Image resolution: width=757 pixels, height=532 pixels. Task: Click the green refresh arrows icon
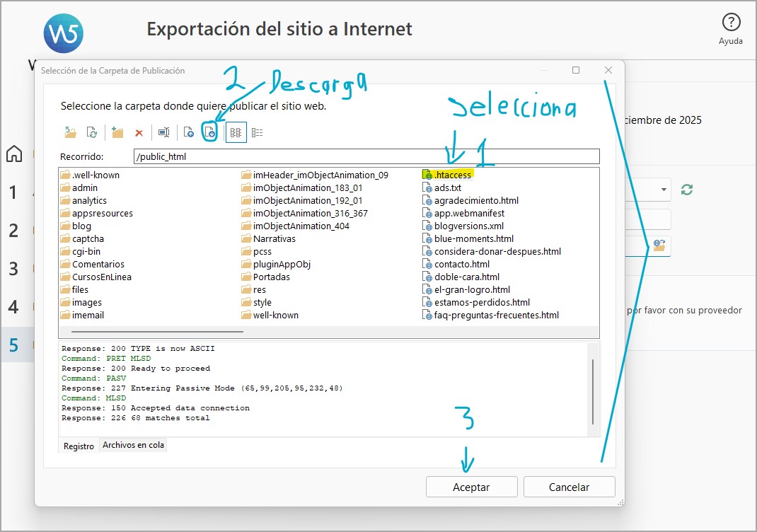(x=686, y=190)
